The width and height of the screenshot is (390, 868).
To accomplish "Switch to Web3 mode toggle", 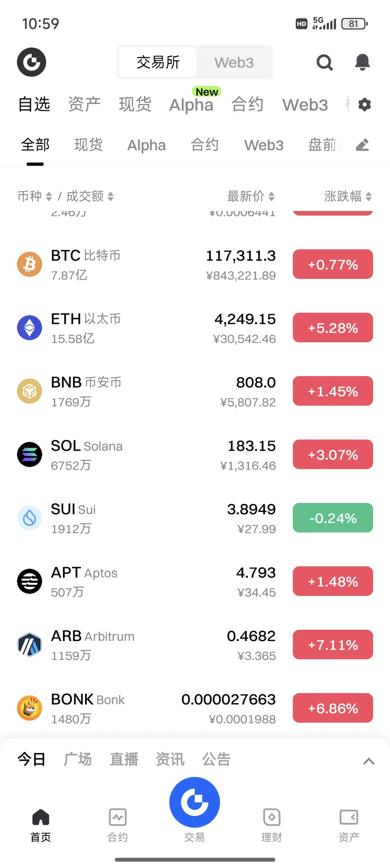I will pos(234,62).
